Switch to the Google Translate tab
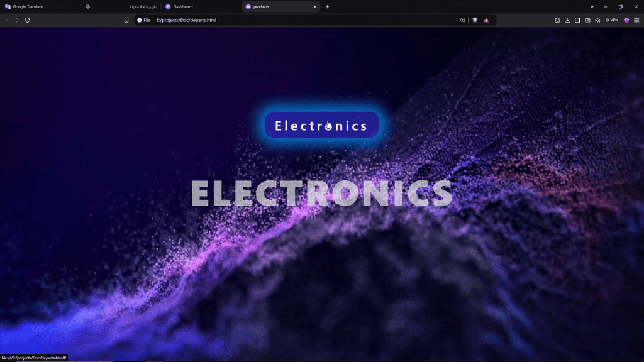The width and height of the screenshot is (644, 362). [40, 6]
